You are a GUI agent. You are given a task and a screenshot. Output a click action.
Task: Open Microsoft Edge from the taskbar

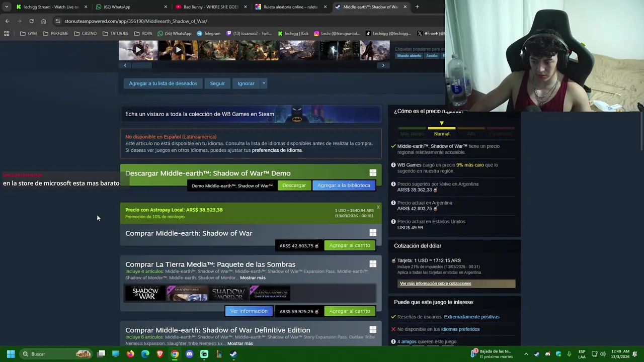[x=145, y=354]
